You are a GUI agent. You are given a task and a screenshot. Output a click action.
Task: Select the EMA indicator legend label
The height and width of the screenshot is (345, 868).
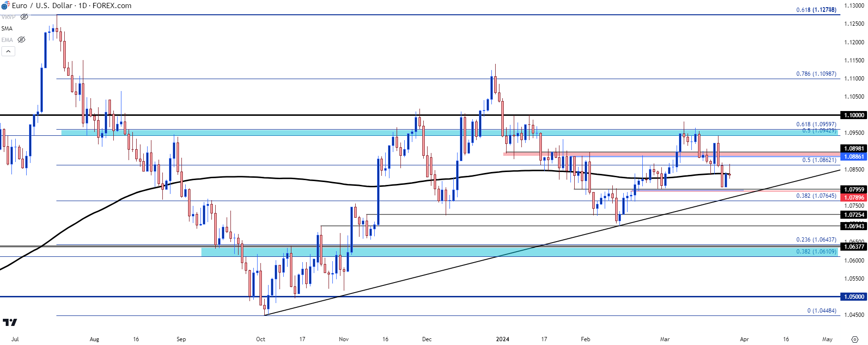click(x=7, y=40)
